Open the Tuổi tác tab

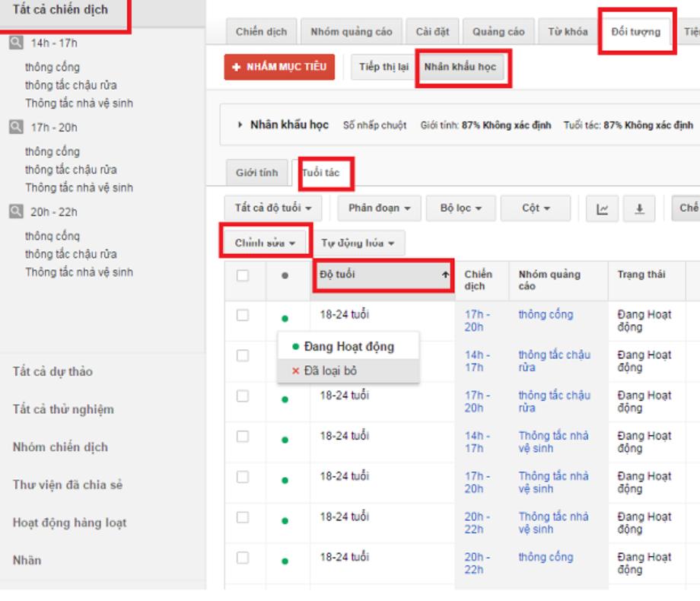(x=320, y=173)
